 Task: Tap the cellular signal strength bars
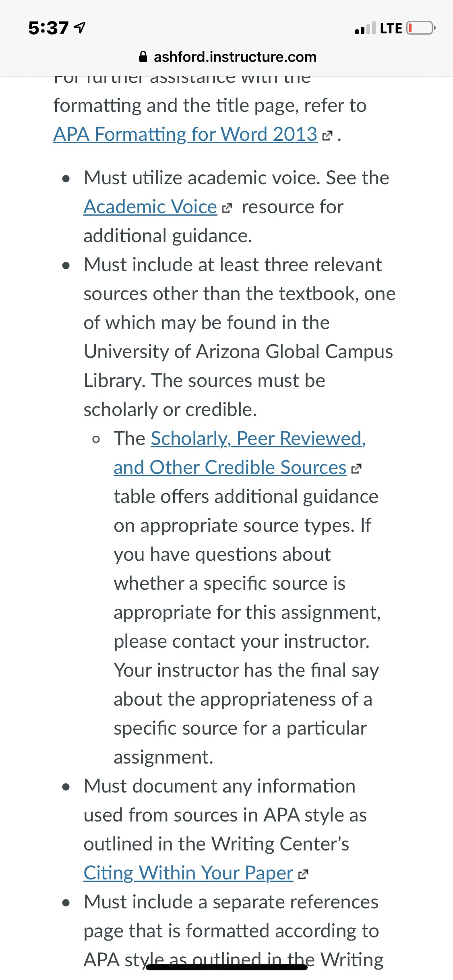[366, 28]
